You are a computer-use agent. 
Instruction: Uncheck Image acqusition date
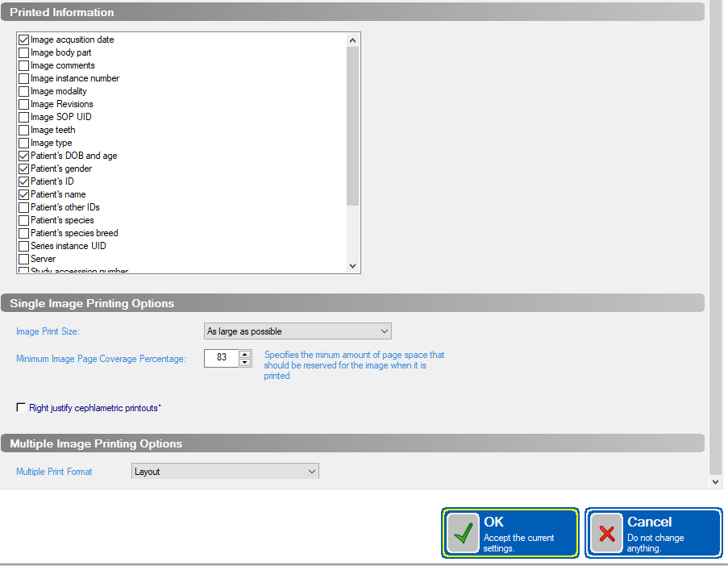click(x=23, y=40)
